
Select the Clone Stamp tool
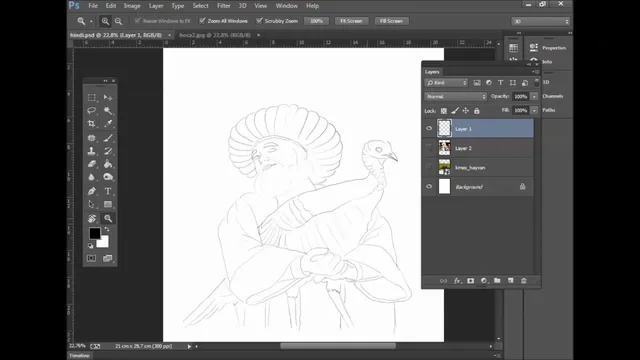point(91,151)
